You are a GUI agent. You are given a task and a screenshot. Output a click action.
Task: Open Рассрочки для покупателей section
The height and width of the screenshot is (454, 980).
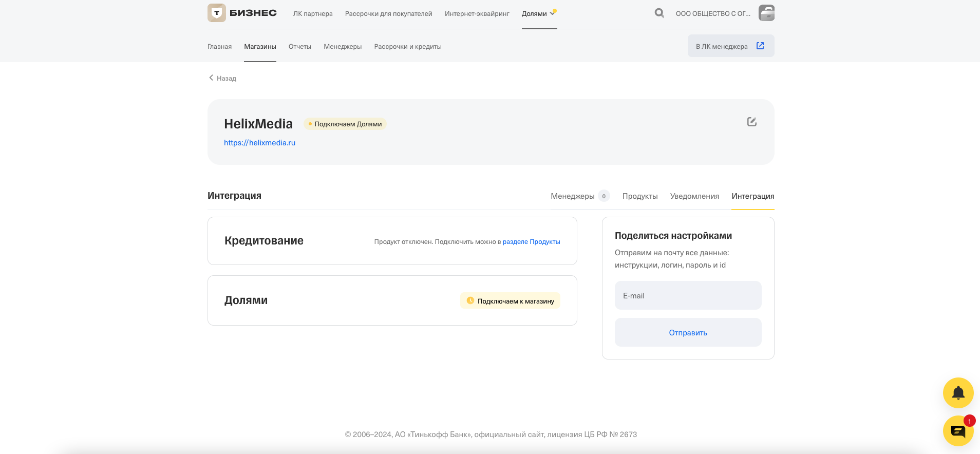[389, 14]
